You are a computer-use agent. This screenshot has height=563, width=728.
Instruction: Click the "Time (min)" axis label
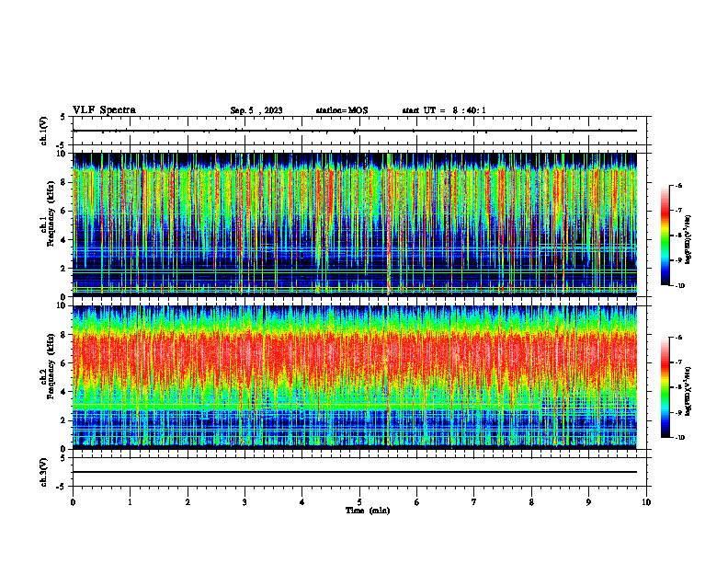pyautogui.click(x=368, y=511)
